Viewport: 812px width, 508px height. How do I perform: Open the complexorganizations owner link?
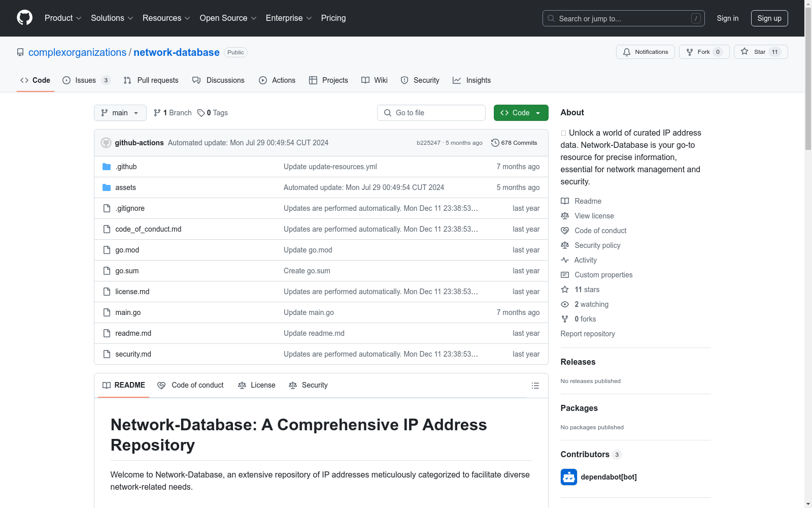point(77,52)
